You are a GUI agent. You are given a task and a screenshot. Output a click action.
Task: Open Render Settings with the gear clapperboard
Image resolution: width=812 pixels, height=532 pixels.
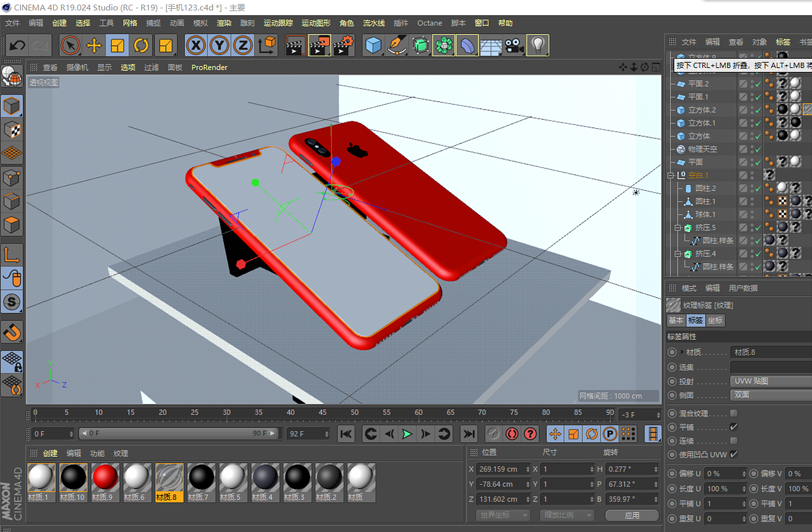[x=343, y=46]
